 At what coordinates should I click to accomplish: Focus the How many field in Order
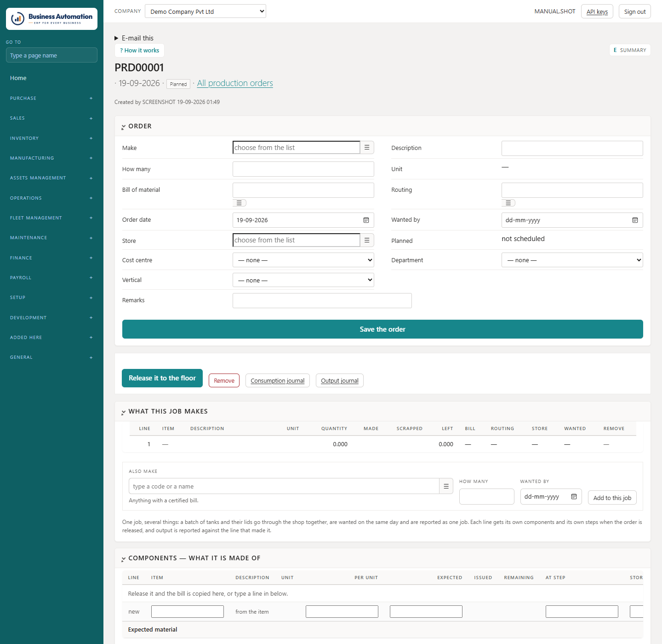click(x=303, y=169)
